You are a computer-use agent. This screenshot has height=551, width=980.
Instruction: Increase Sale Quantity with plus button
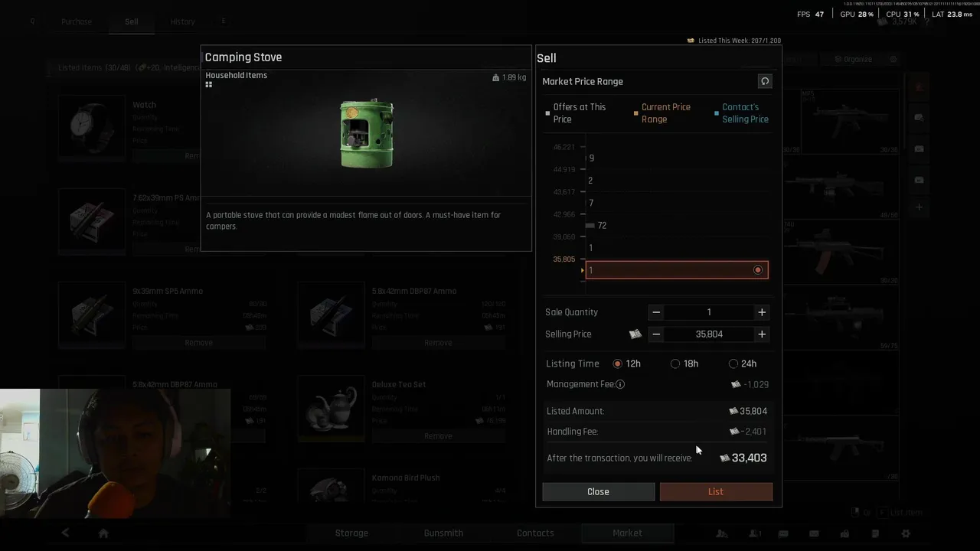point(762,312)
